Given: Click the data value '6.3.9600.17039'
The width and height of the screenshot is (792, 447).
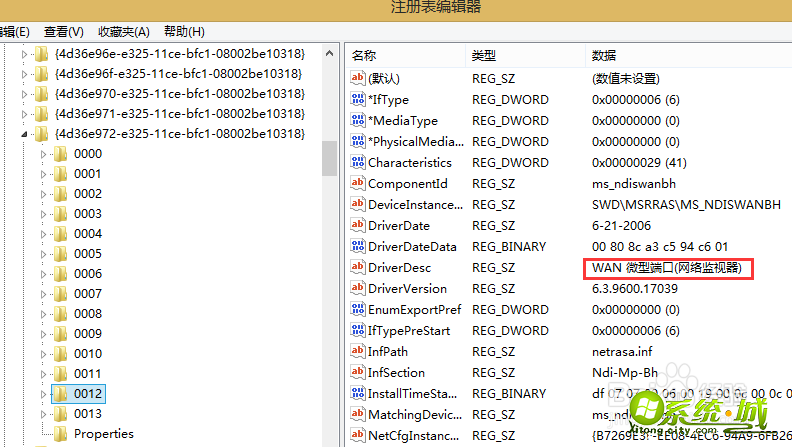Looking at the screenshot, I should 634,289.
